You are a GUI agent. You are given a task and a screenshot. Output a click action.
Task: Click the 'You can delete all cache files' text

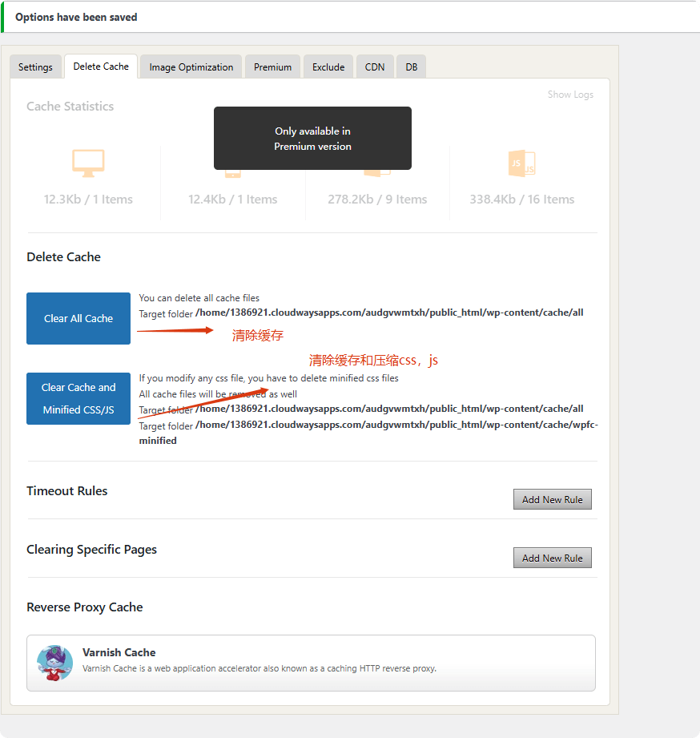(x=199, y=298)
